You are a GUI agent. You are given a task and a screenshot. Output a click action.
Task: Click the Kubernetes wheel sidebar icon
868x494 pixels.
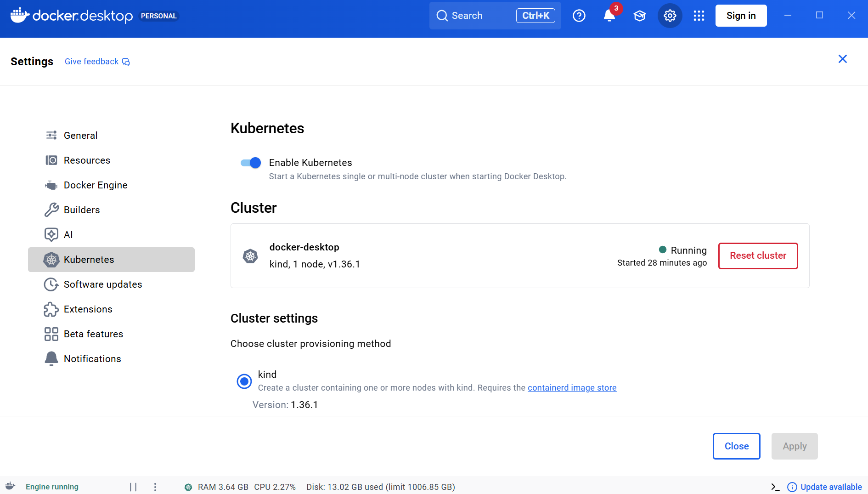(51, 260)
